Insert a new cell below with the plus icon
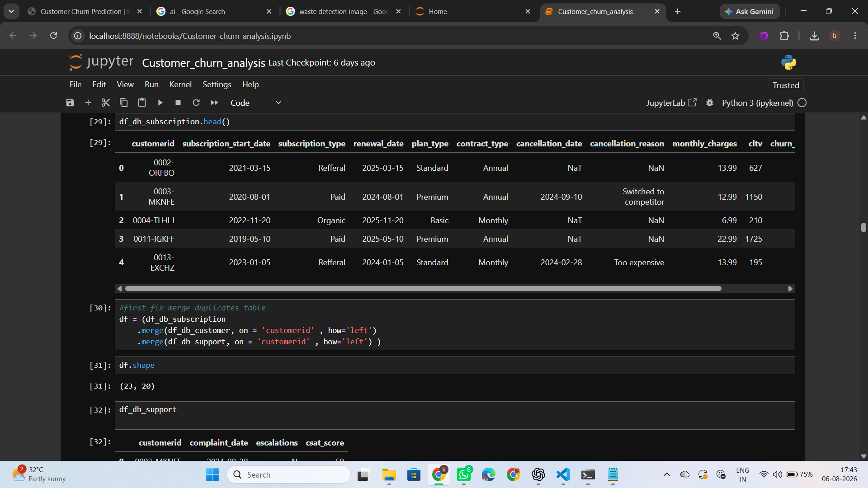868x488 pixels. tap(88, 103)
